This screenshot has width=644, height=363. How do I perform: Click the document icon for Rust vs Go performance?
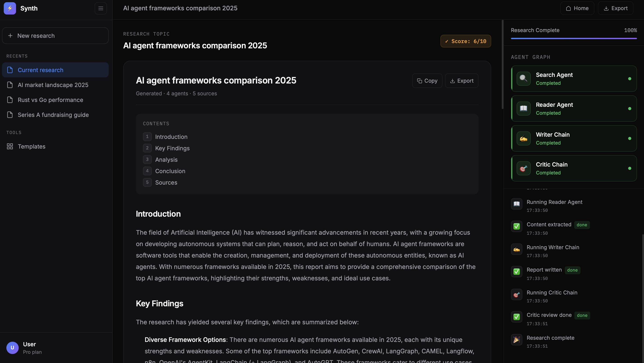10,100
